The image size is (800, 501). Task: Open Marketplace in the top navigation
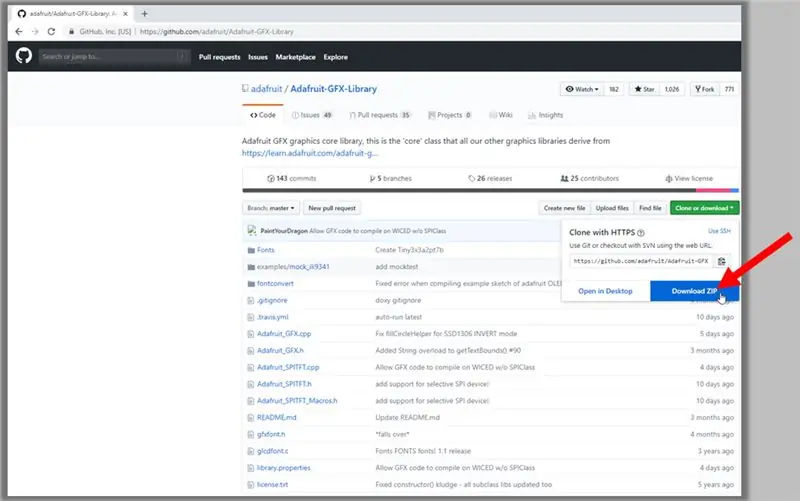point(295,57)
